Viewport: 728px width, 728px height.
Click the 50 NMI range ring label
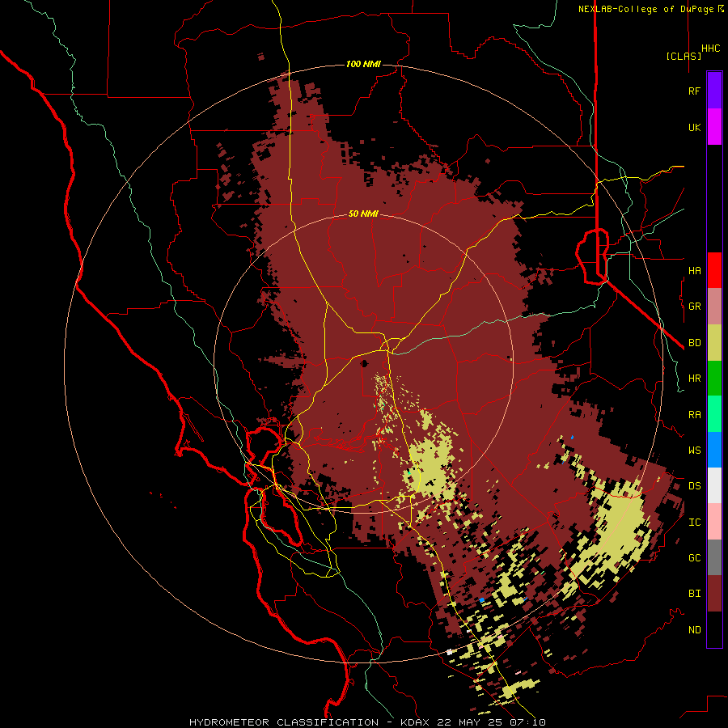(363, 214)
